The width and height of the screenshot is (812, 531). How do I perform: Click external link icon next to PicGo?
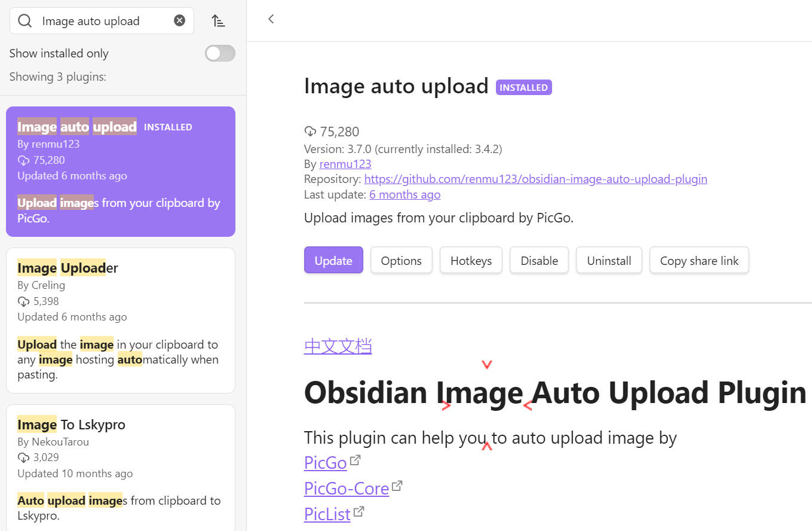(355, 460)
